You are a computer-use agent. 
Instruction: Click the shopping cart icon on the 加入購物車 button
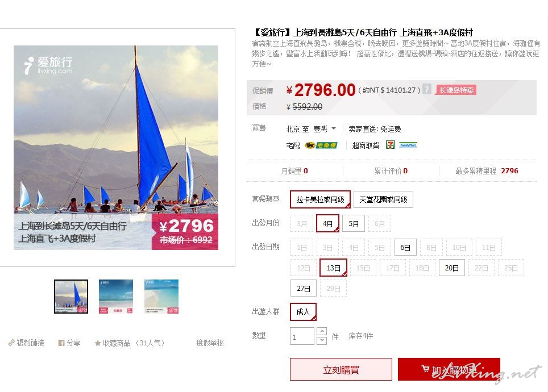425,369
